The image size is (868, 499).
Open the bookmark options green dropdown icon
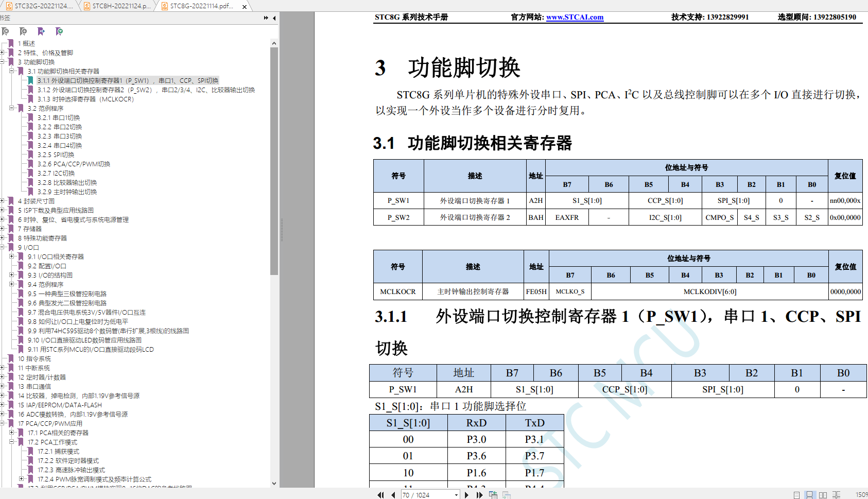59,31
